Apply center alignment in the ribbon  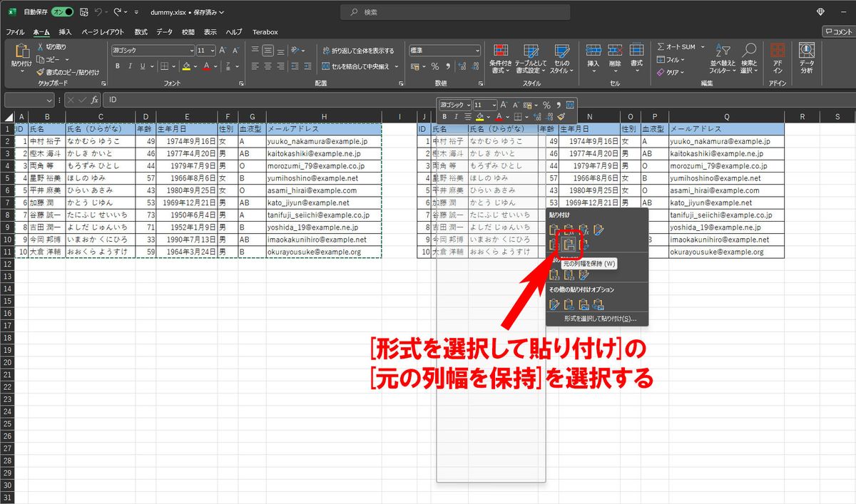pos(267,66)
